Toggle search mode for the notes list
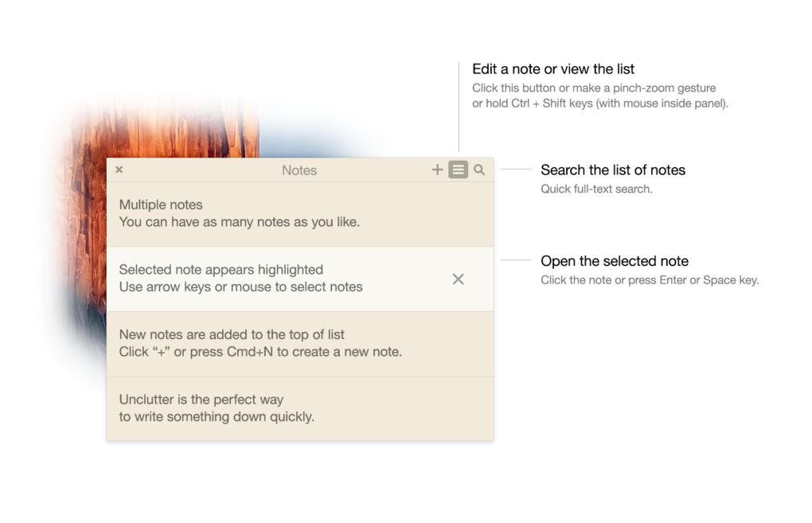 point(479,170)
